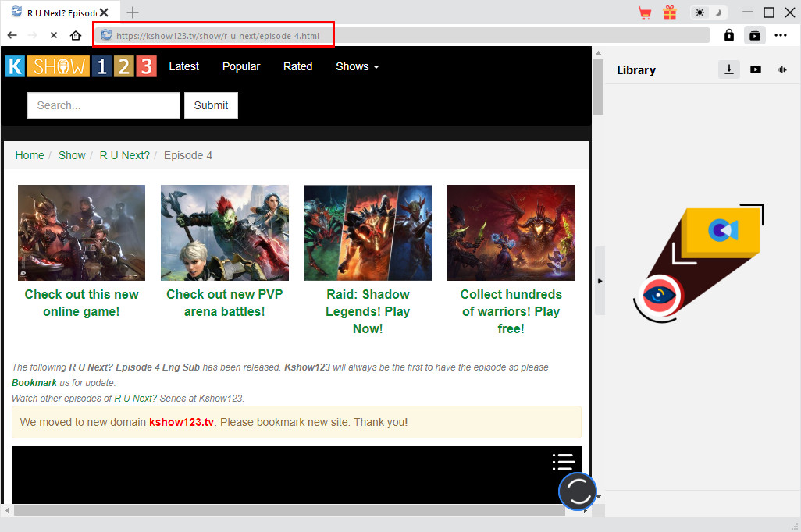Open the R U Next? breadcrumb link
801x532 pixels.
tap(124, 155)
